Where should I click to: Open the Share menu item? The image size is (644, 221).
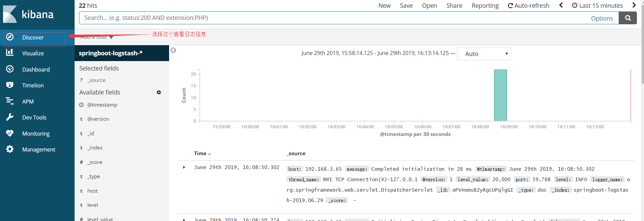tap(454, 6)
